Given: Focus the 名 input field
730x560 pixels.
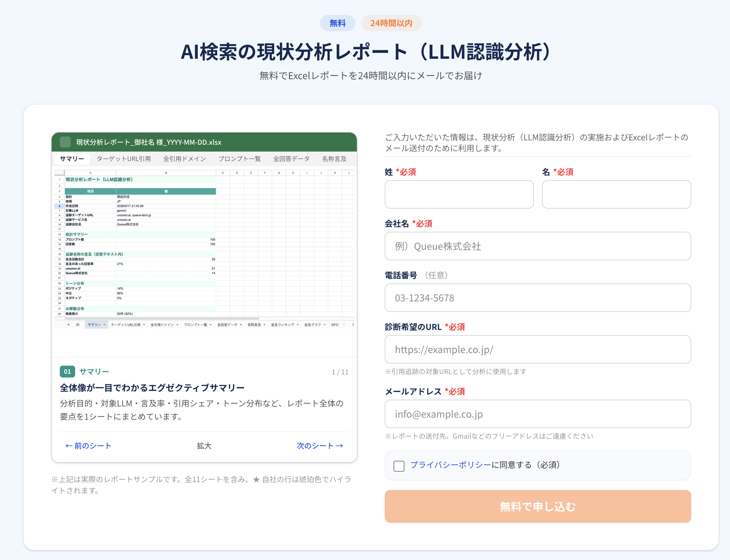Looking at the screenshot, I should 616,194.
